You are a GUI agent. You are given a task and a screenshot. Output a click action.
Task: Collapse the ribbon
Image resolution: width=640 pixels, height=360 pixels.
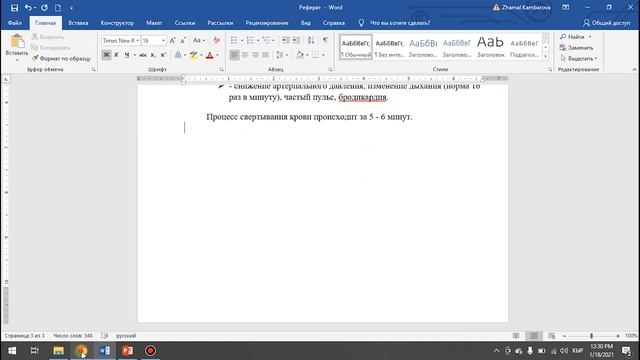tap(634, 70)
